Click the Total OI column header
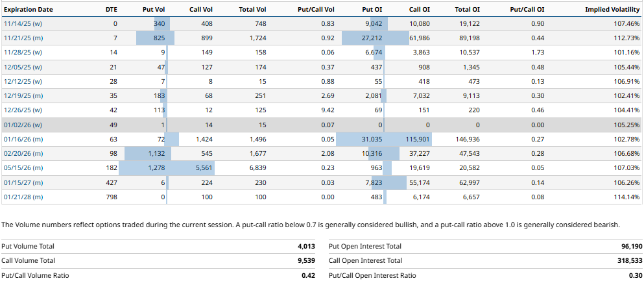 pos(467,10)
